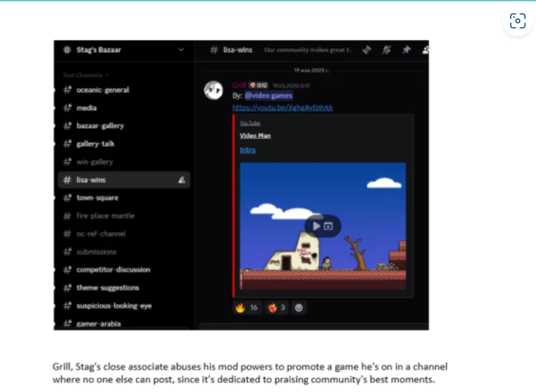This screenshot has width=536, height=392.
Task: Click the channel topic 'Our community makes great...'
Action: point(308,50)
